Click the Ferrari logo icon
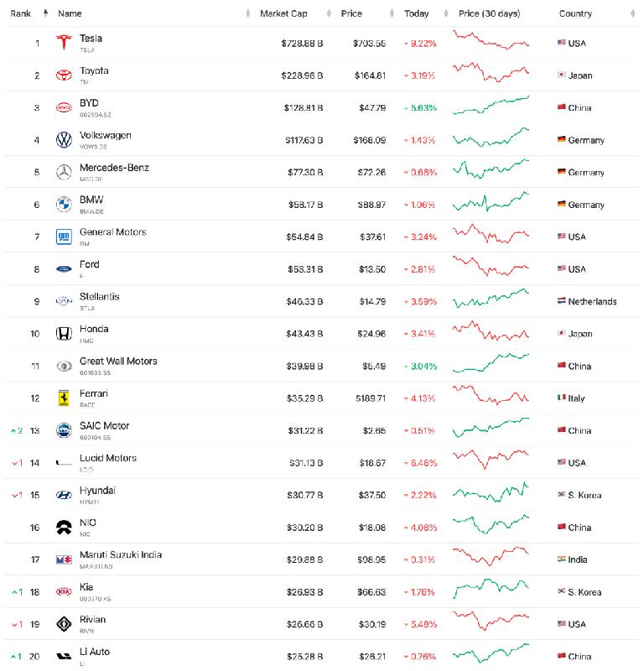This screenshot has width=644, height=671. click(x=64, y=398)
